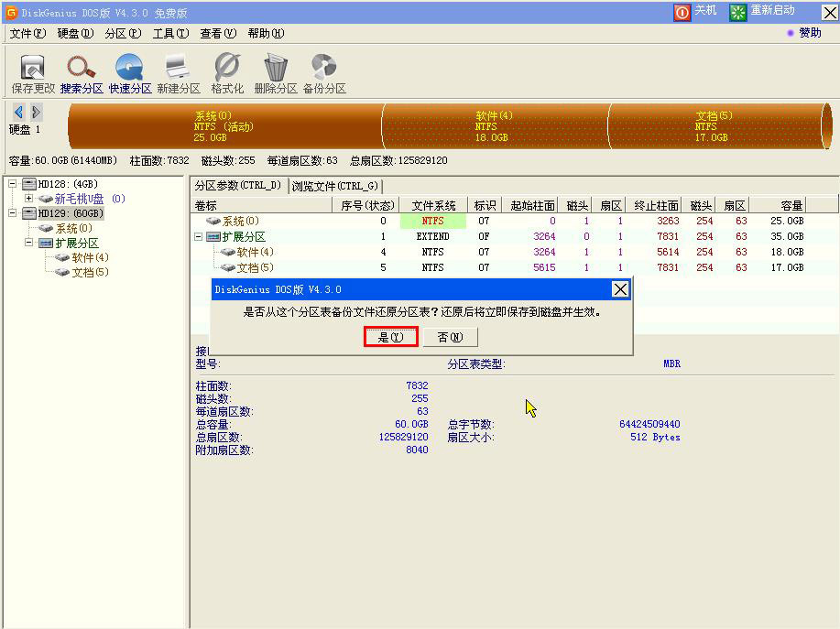Click the 赞助 sponsor link
This screenshot has width=840, height=629.
click(810, 33)
